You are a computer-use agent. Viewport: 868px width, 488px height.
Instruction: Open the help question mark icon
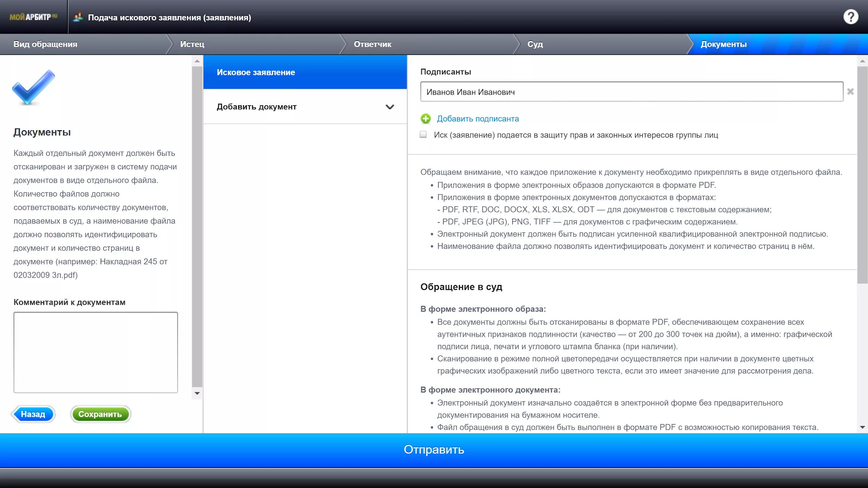pyautogui.click(x=850, y=17)
